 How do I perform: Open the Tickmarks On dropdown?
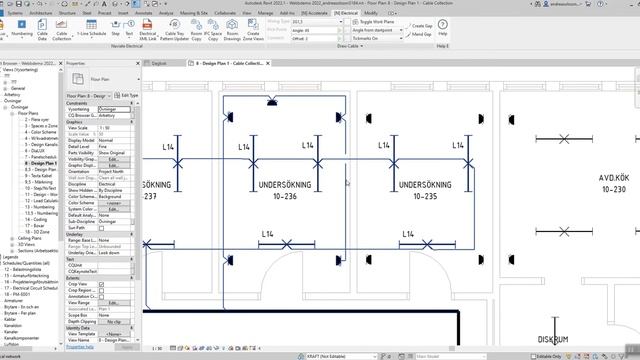tap(378, 38)
